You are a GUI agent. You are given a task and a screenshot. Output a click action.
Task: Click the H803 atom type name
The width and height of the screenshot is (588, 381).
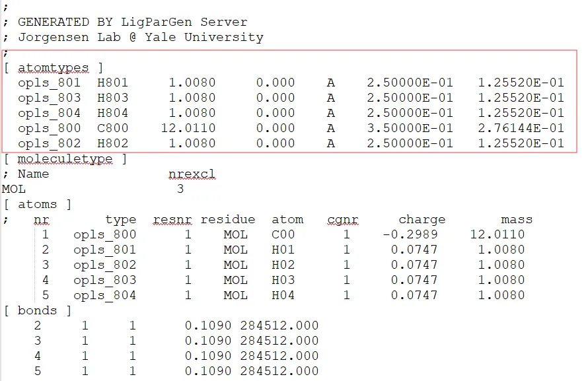112,98
